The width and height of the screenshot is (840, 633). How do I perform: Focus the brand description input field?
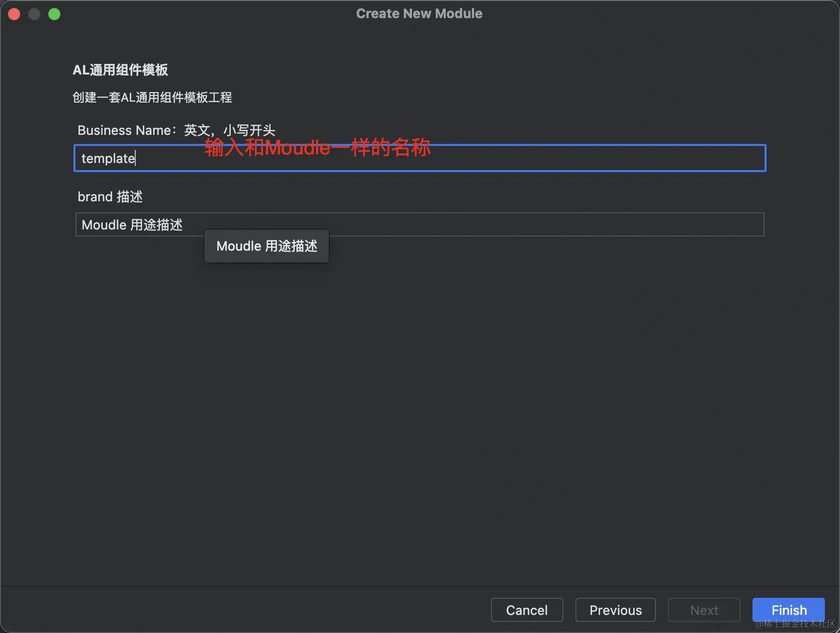(x=419, y=224)
